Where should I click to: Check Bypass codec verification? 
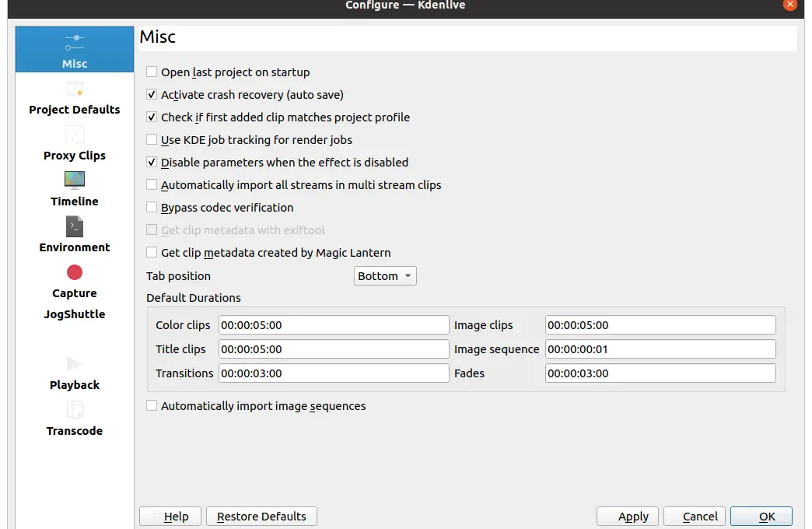pyautogui.click(x=152, y=207)
